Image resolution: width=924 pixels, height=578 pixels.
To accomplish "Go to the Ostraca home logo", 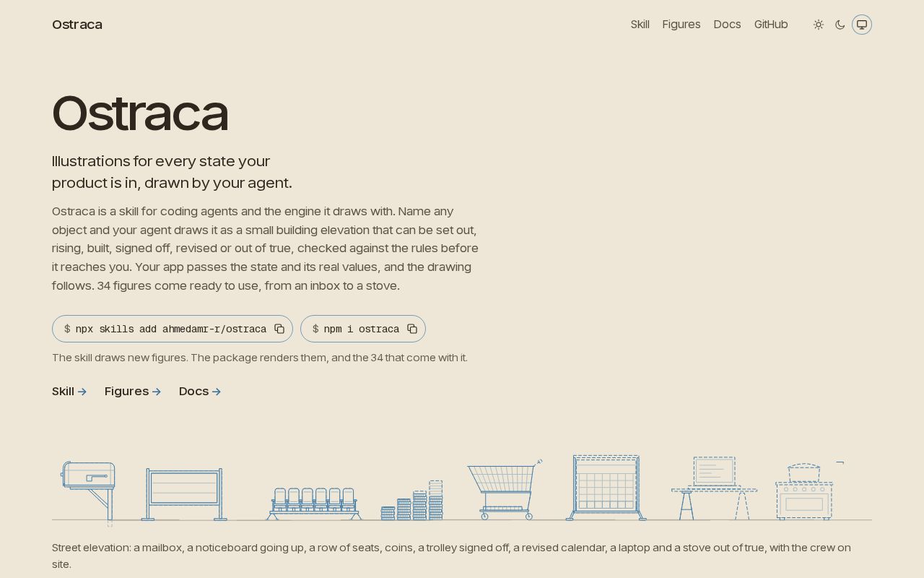I will pyautogui.click(x=77, y=25).
